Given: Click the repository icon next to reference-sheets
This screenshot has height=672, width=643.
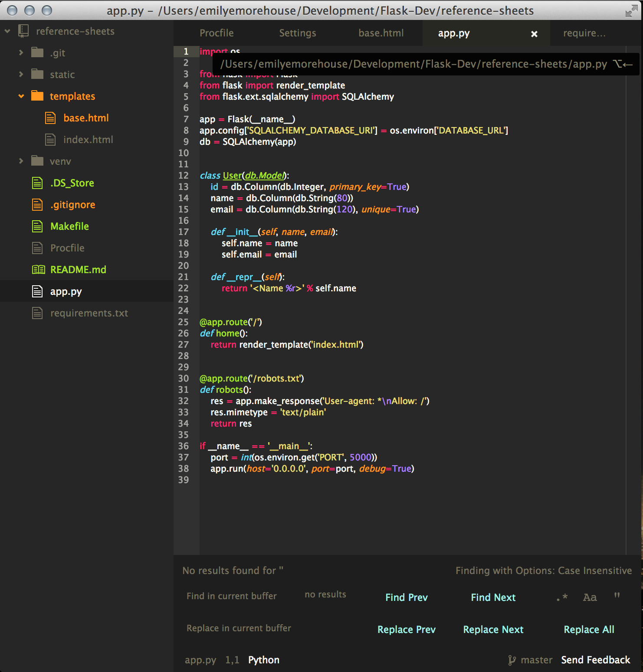Looking at the screenshot, I should [23, 31].
